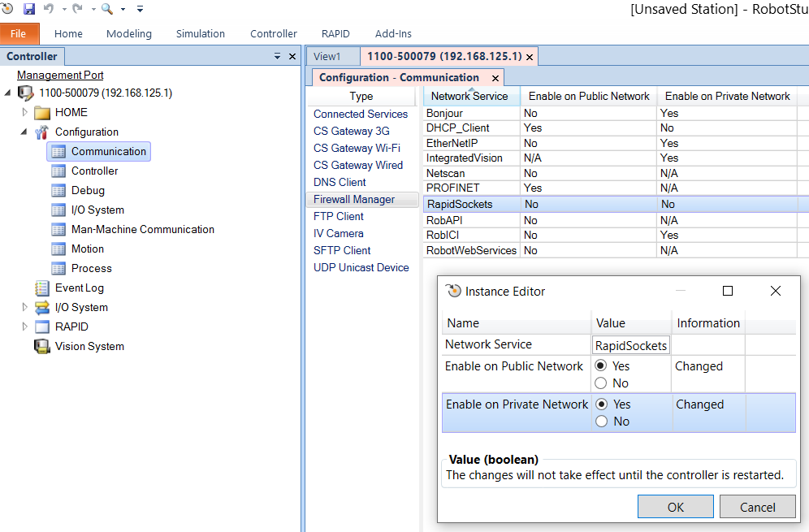This screenshot has width=809, height=532.
Task: Expand the RAPID tree node
Action: (x=24, y=327)
